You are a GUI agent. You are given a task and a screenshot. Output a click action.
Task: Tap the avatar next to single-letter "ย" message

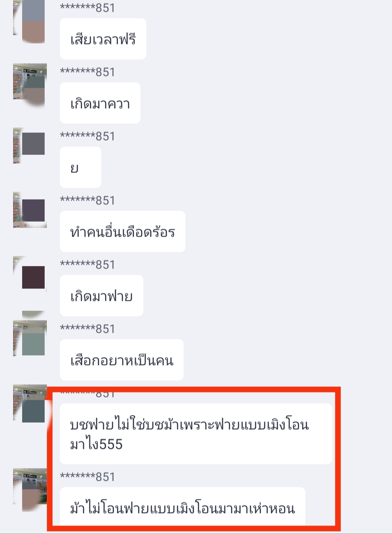coord(29,145)
